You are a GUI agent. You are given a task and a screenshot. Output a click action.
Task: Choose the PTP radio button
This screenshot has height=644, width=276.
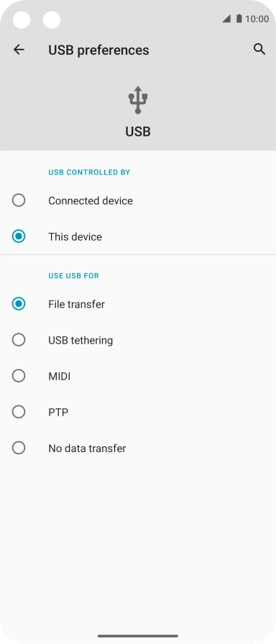pos(19,412)
